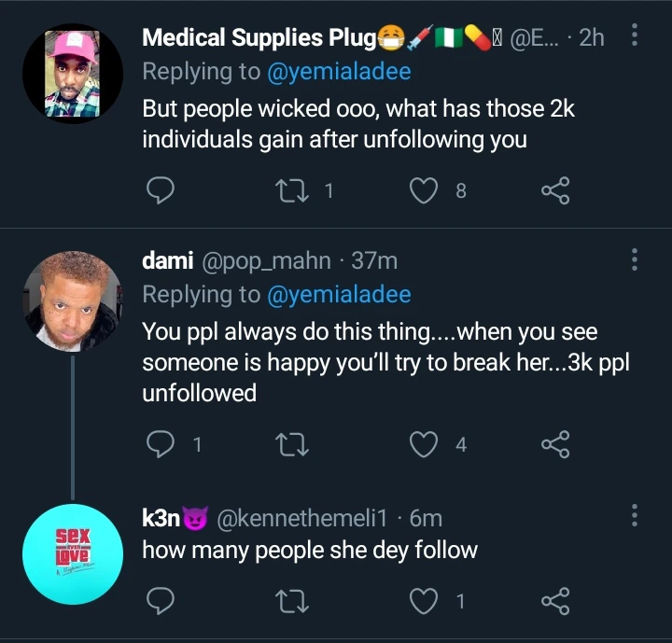Retweet dami's tweet about 3k unfollowed
The width and height of the screenshot is (672, 643).
point(292,444)
